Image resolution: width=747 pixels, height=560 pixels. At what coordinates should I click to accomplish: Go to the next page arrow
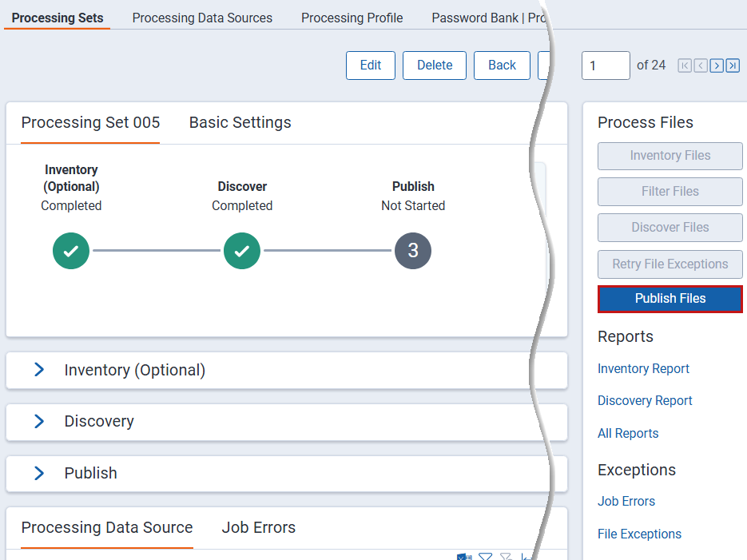(717, 66)
